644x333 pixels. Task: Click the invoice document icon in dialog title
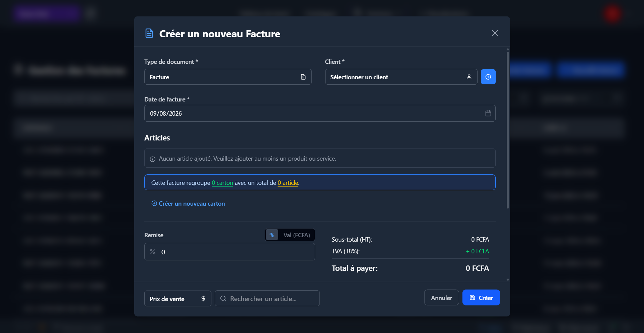[149, 33]
